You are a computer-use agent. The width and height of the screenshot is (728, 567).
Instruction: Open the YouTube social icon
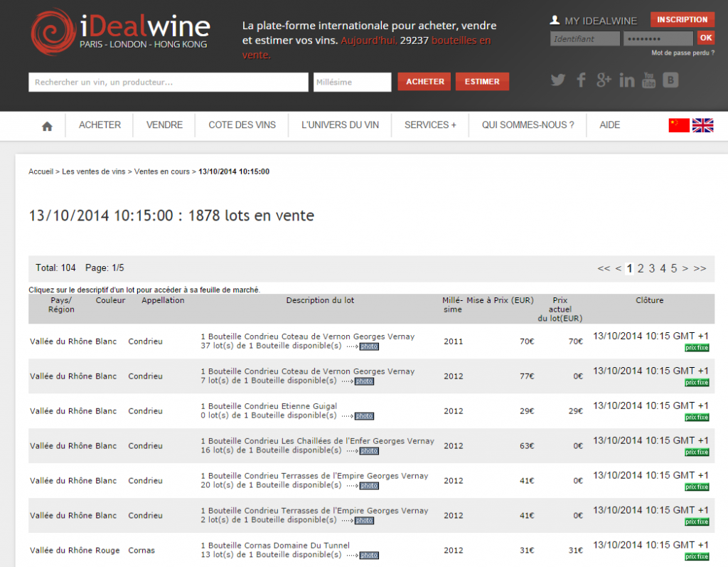tap(648, 80)
